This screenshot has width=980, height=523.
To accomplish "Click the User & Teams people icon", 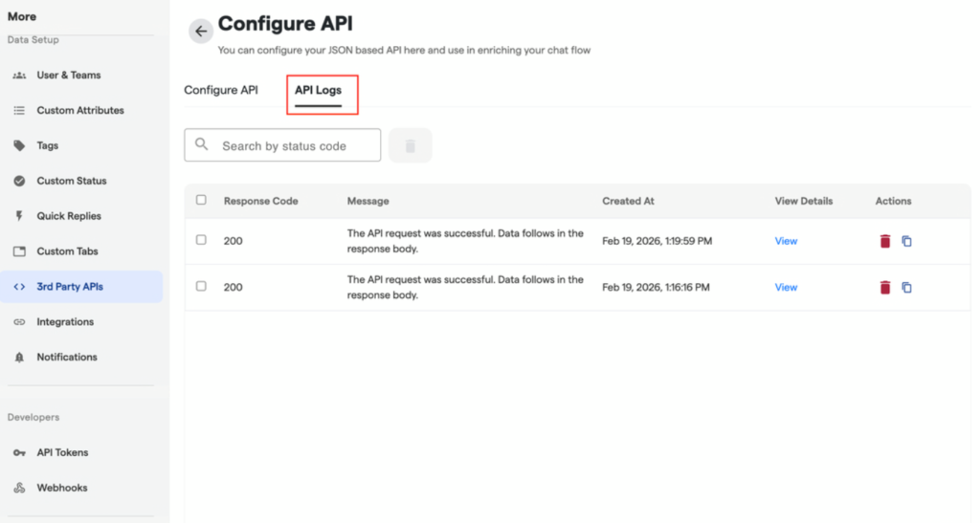I will [19, 76].
